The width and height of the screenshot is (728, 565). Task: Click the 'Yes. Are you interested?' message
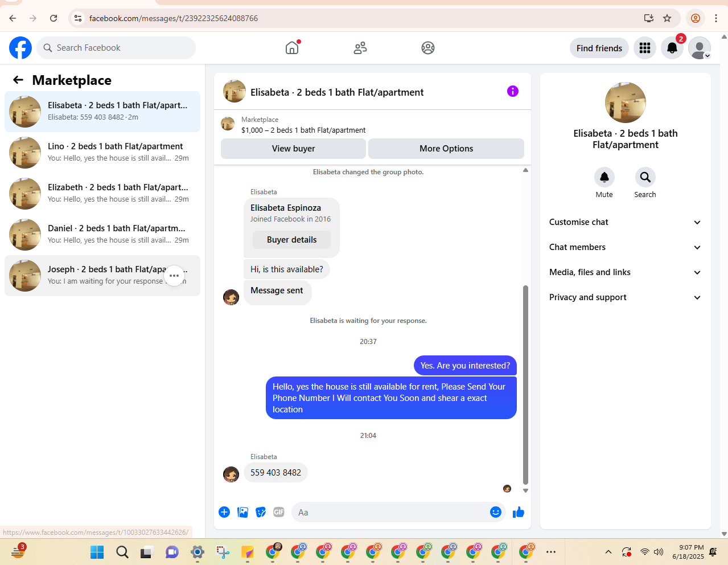[x=465, y=366]
